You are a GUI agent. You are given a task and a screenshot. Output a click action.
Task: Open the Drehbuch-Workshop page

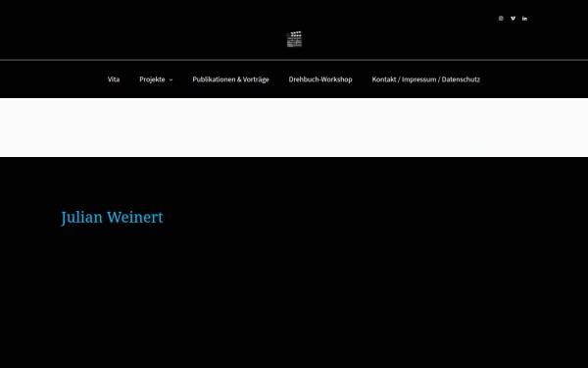[320, 79]
